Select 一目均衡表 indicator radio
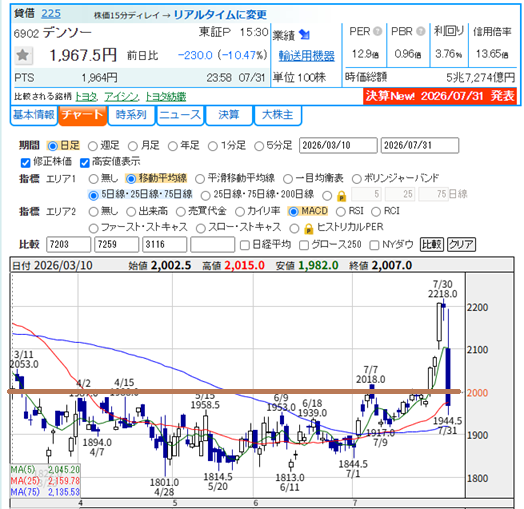 coord(288,179)
